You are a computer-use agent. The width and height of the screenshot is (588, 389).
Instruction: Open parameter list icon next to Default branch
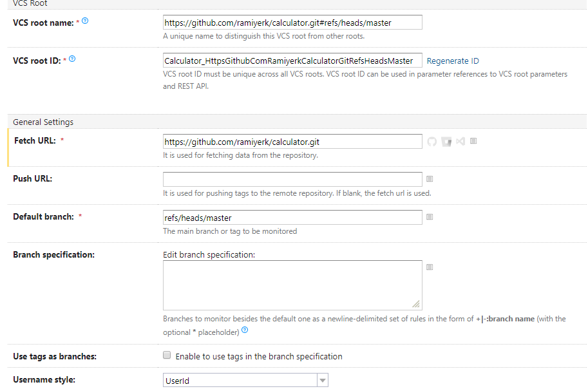pos(430,217)
